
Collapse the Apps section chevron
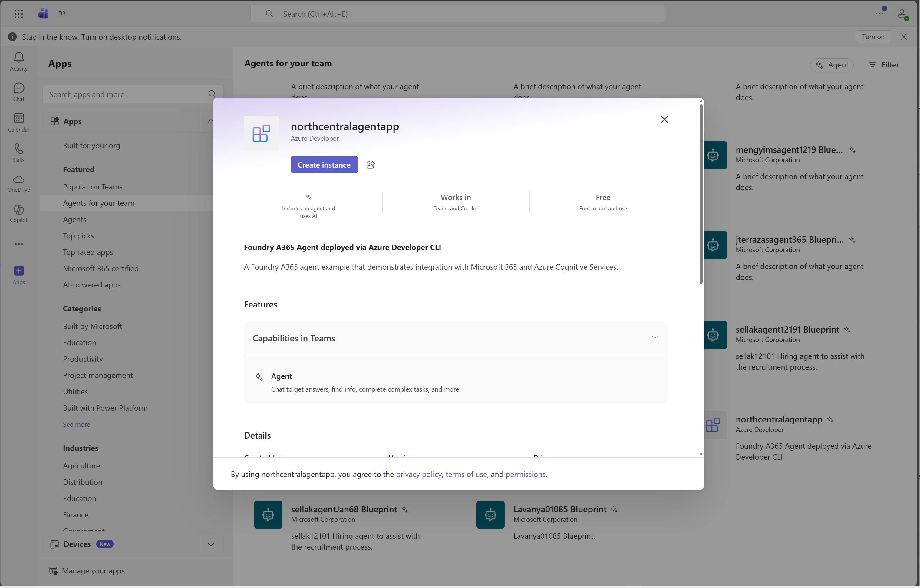(210, 121)
